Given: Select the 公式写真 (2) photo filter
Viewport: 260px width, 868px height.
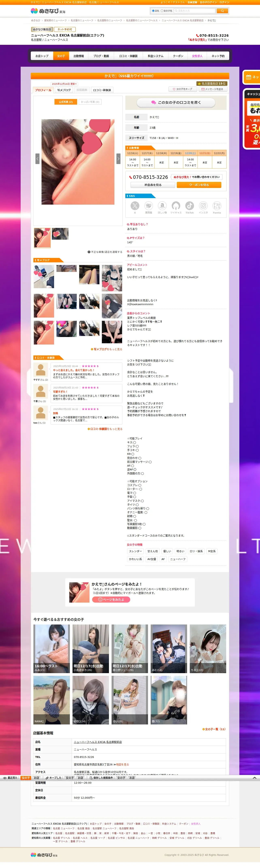Looking at the screenshot, I should pyautogui.click(x=66, y=102).
